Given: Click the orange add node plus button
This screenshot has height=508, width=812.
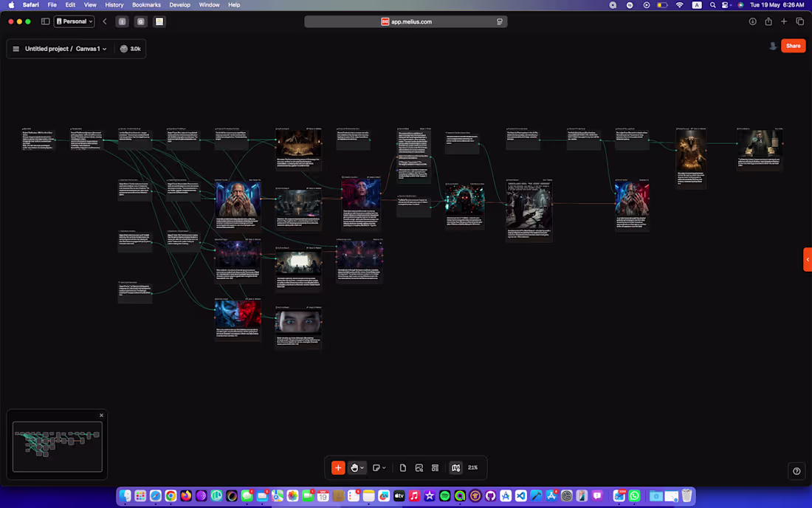Looking at the screenshot, I should (x=337, y=467).
